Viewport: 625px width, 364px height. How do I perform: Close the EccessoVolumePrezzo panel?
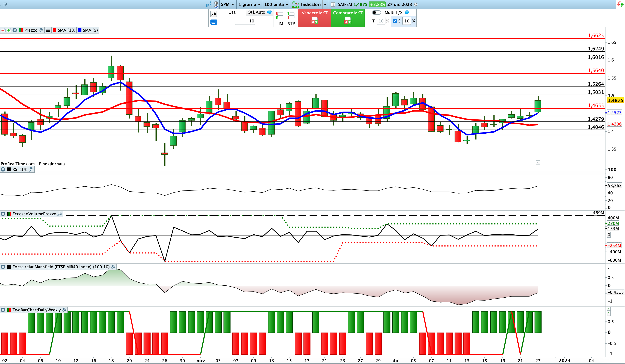(x=3, y=214)
